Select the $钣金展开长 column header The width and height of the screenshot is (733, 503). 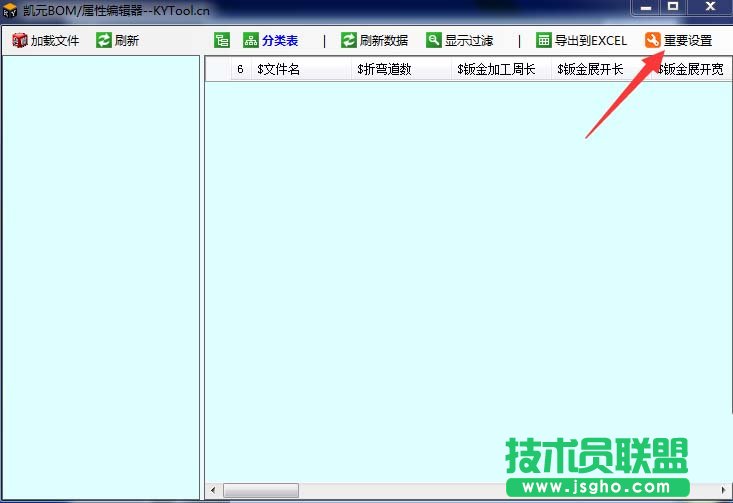click(601, 70)
